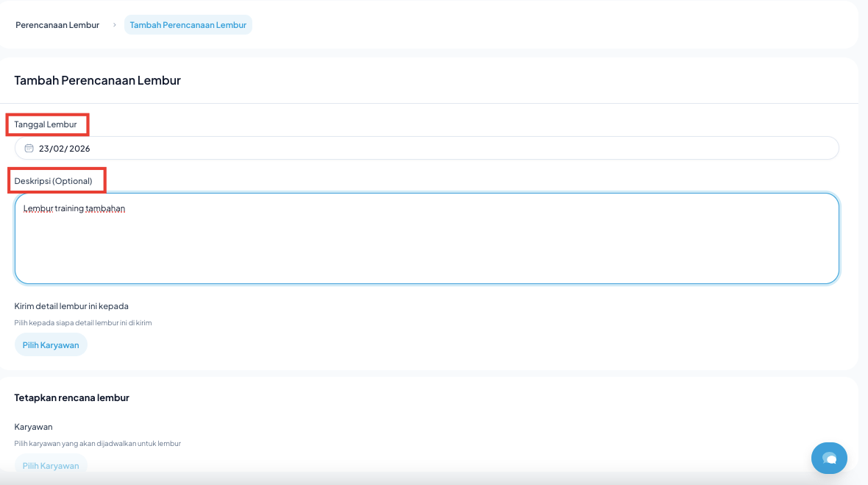Select month segment 02 in date field
This screenshot has height=485, width=868.
58,148
